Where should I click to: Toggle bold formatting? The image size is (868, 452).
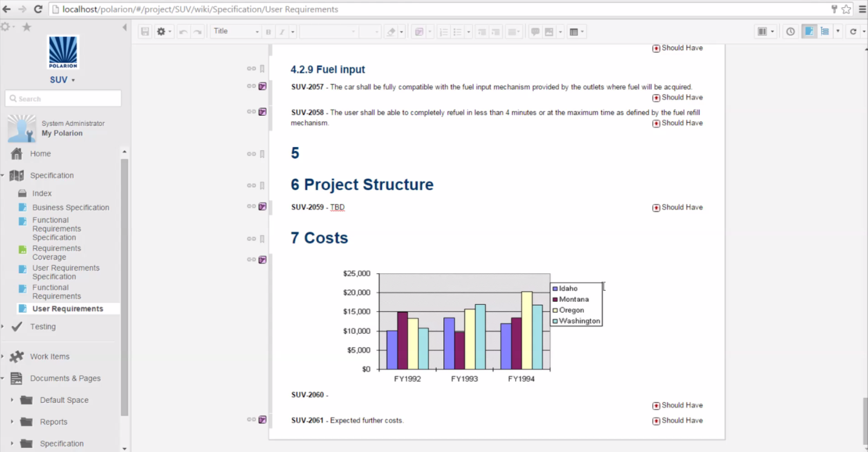tap(269, 32)
